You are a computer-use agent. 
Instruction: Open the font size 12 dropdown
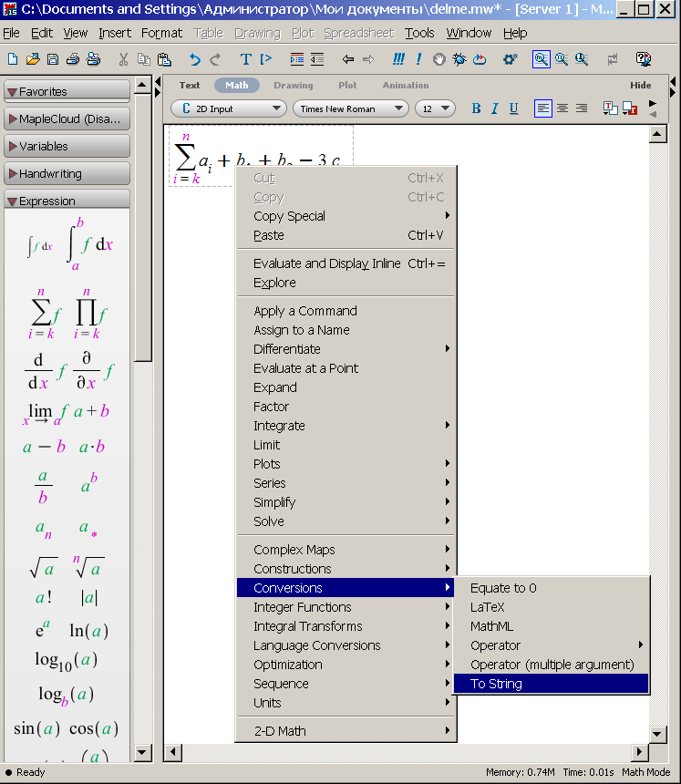435,108
